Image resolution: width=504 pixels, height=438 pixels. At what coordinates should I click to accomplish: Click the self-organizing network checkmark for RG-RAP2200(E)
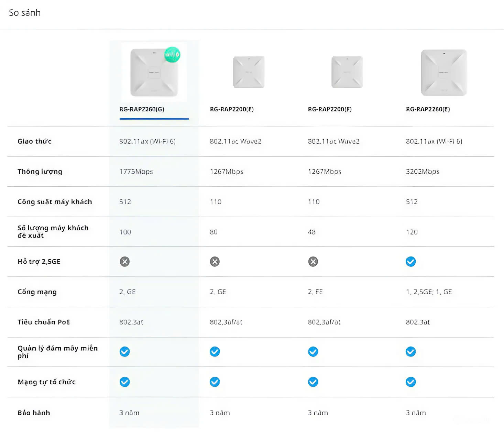(215, 382)
